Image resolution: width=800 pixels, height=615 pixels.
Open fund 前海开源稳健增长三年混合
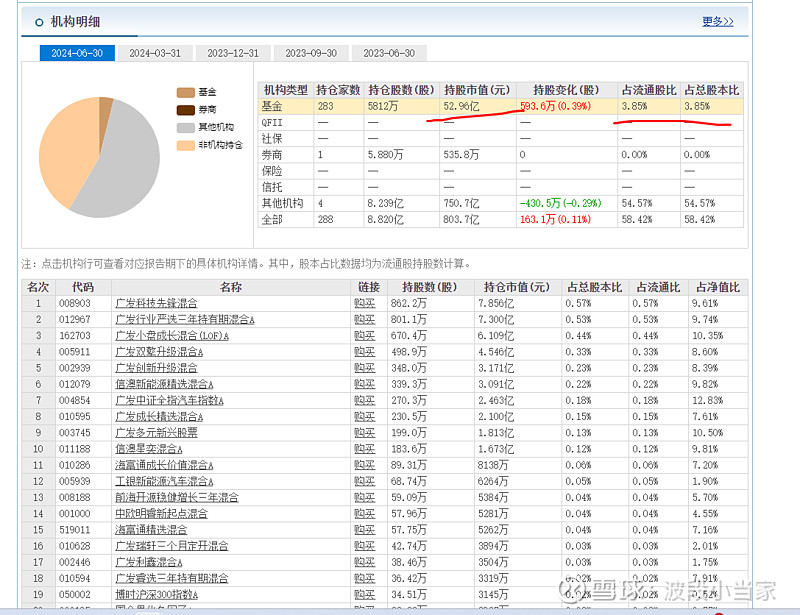pos(177,498)
